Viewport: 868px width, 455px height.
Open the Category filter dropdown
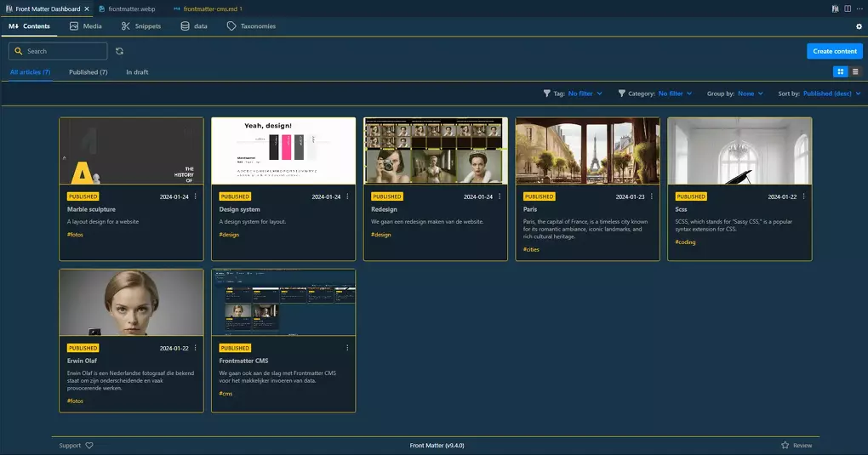tap(676, 94)
